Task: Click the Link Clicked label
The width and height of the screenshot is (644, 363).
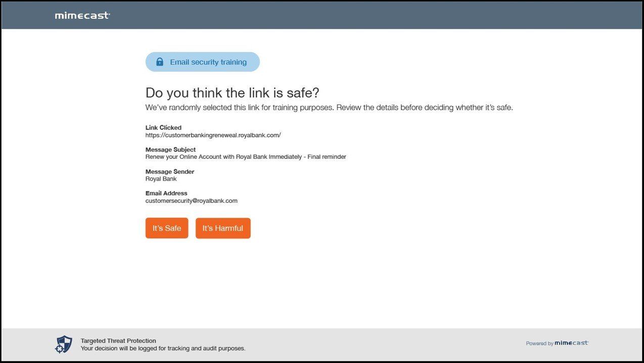Action: 163,127
